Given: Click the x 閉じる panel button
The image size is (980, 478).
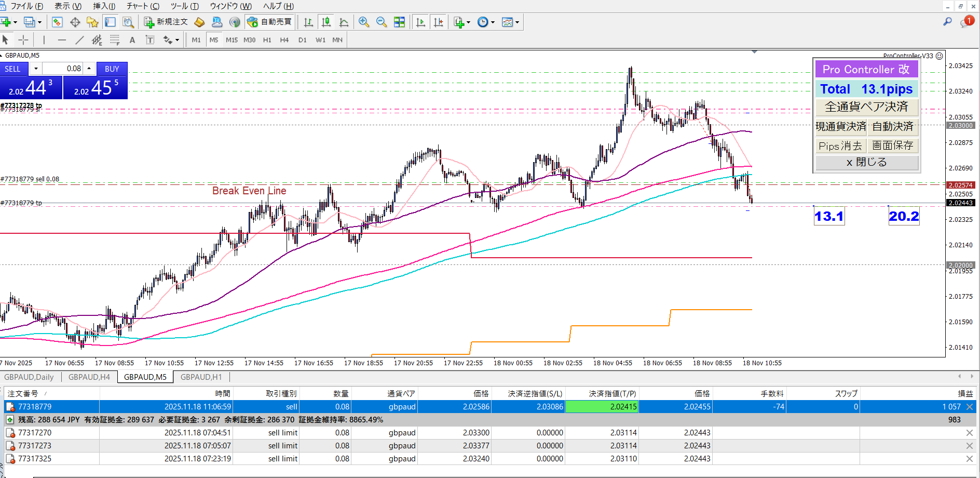Looking at the screenshot, I should pos(866,162).
